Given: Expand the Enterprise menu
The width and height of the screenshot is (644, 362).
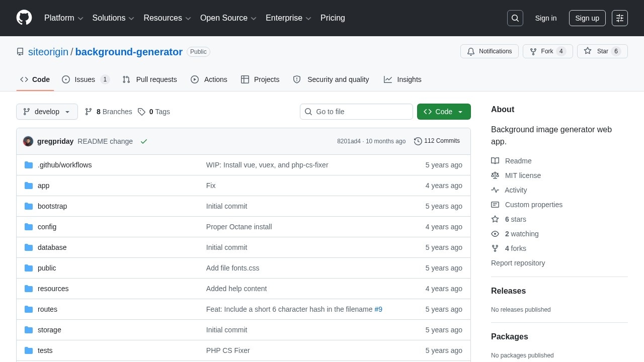Looking at the screenshot, I should click(289, 18).
